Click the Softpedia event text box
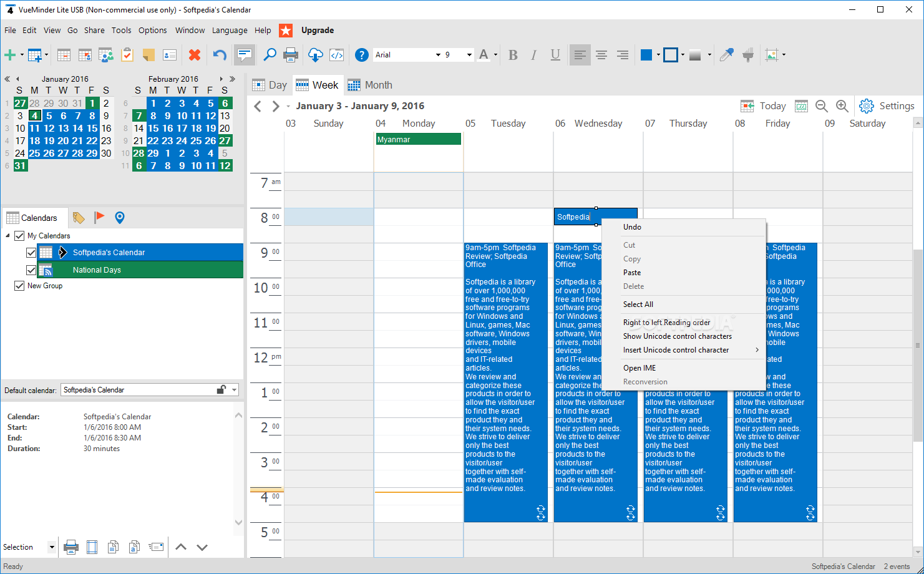 click(595, 216)
